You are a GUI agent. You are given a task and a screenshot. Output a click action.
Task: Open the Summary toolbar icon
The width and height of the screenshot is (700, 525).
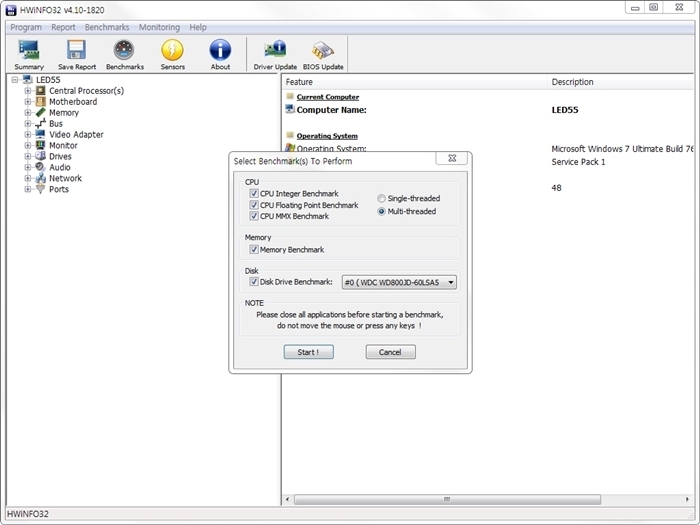click(29, 50)
